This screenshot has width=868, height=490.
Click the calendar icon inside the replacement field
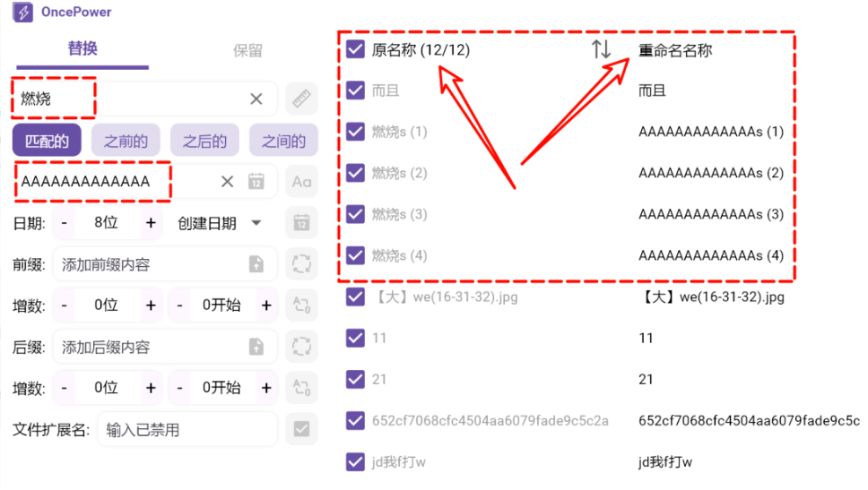(256, 182)
